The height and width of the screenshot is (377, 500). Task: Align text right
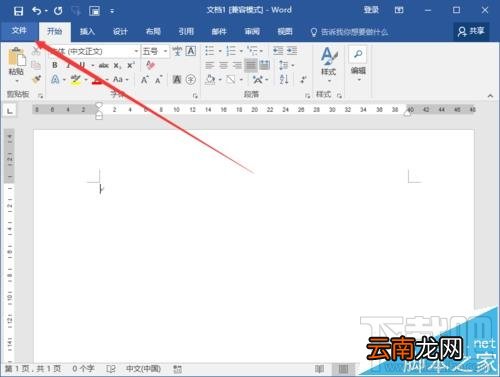point(237,65)
